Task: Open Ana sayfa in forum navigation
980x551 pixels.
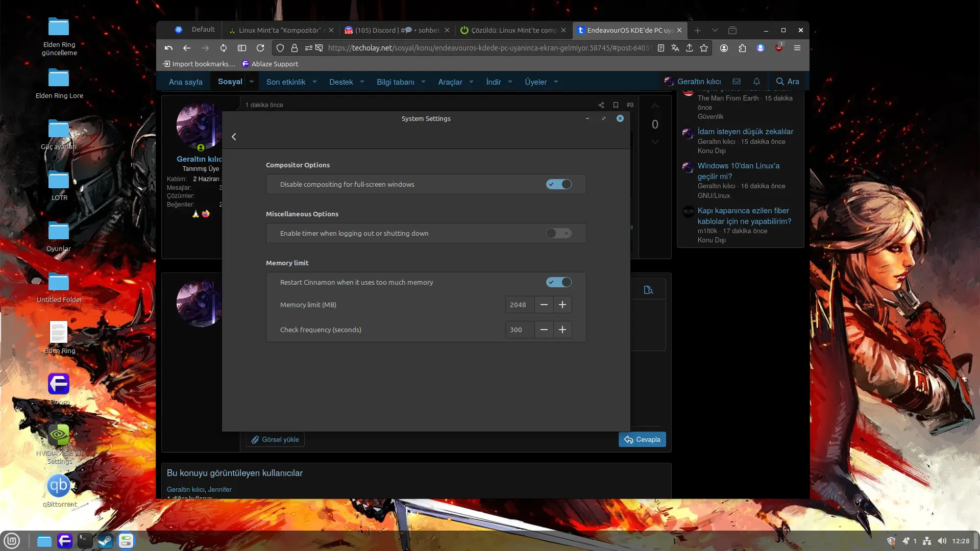Action: (x=185, y=82)
